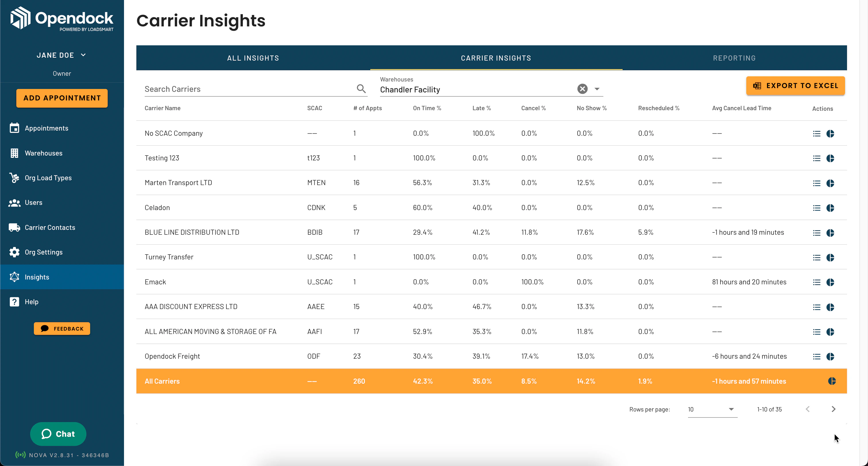Clear the Chandler Facility warehouse selection
This screenshot has width=868, height=466.
coord(582,89)
